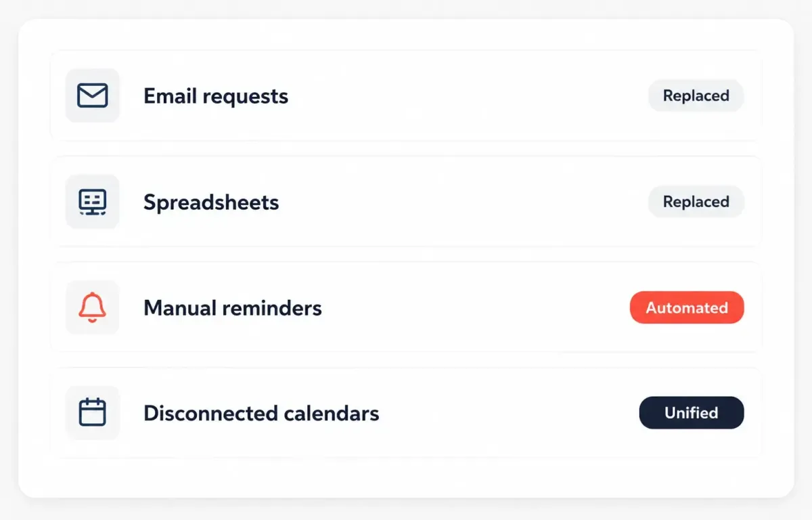Open the calendar icon beside Disconnected calendars

click(x=93, y=413)
